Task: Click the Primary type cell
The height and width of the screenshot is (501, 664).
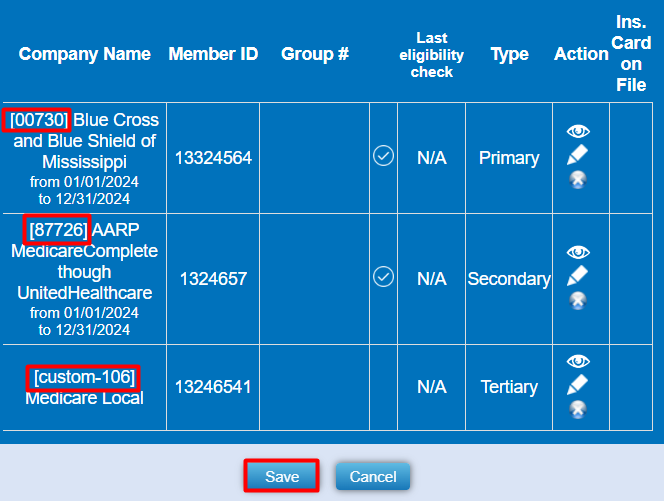Action: pos(509,158)
